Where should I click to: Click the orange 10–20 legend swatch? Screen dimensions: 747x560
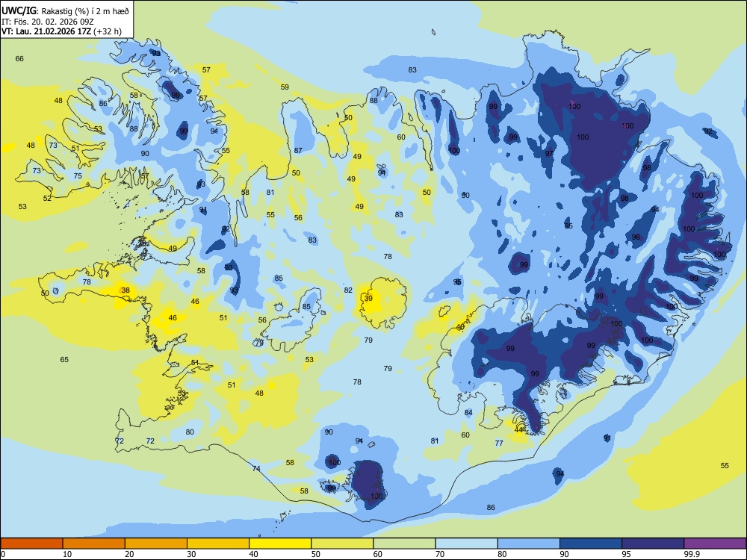94,544
